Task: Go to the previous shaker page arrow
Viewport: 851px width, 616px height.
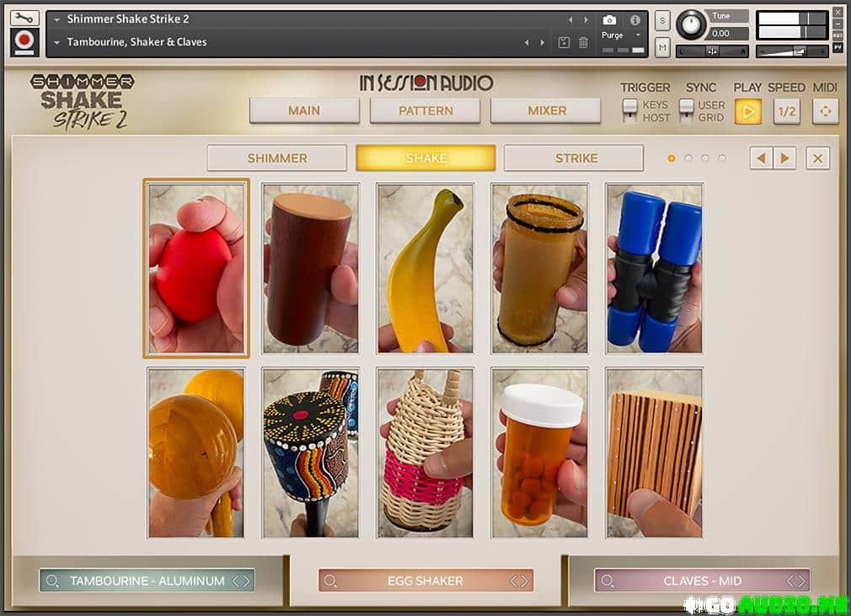Action: tap(761, 158)
